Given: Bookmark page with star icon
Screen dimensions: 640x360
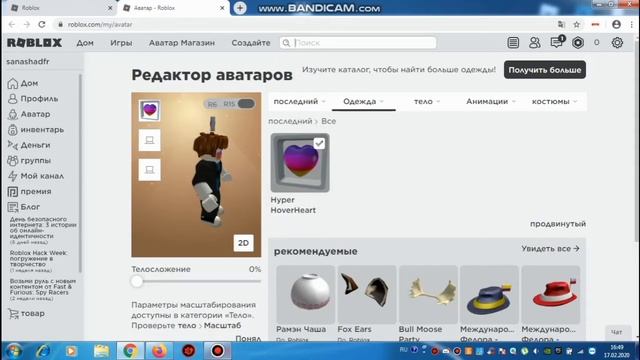Looking at the screenshot, I should [x=576, y=24].
